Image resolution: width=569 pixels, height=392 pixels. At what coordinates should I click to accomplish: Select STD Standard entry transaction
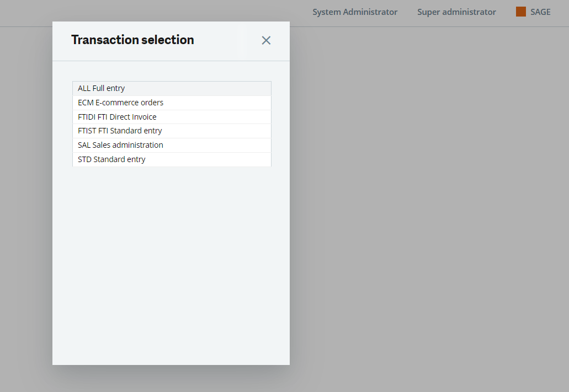(172, 159)
